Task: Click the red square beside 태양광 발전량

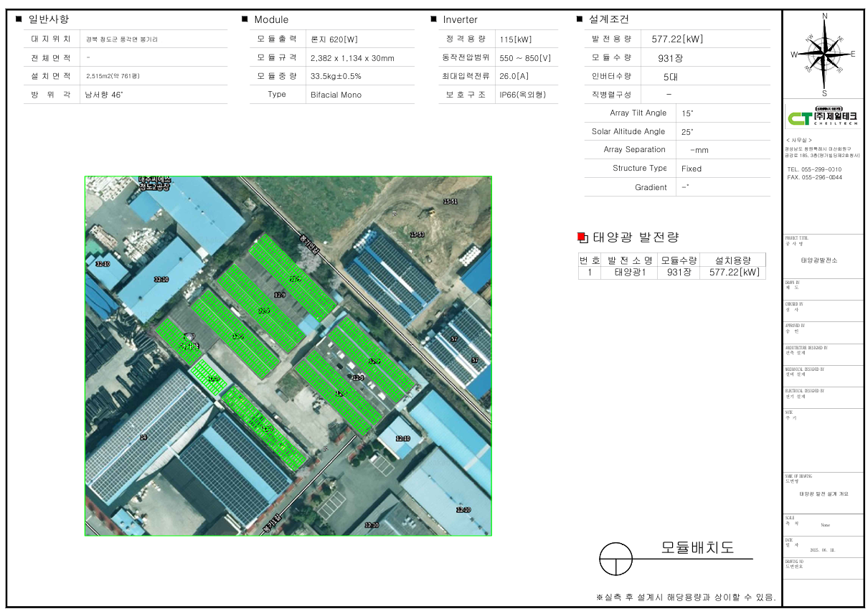Action: (582, 237)
